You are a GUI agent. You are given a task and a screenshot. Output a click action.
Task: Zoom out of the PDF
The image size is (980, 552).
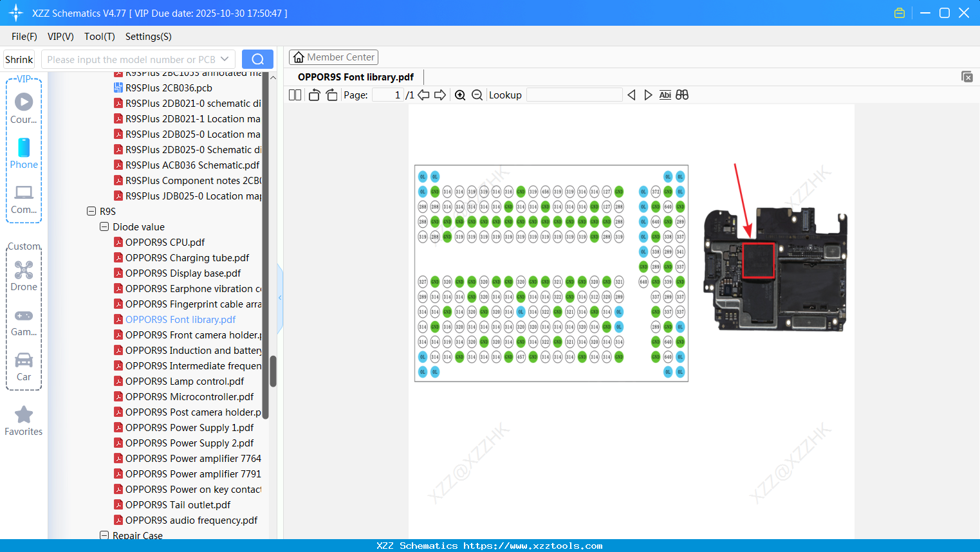[x=477, y=95]
